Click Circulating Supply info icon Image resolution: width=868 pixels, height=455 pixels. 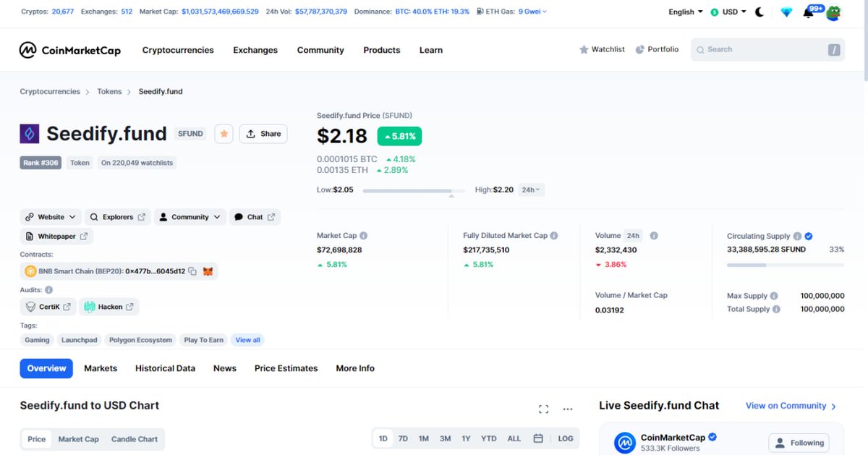click(797, 237)
